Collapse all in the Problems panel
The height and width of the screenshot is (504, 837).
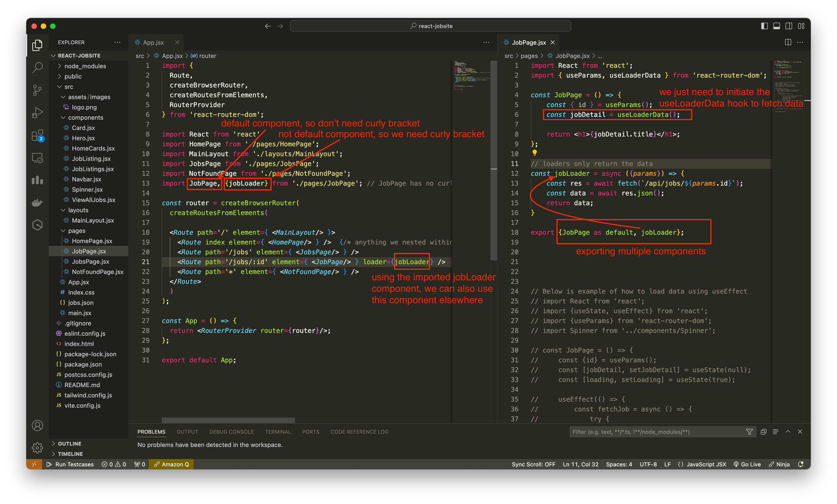click(x=763, y=432)
